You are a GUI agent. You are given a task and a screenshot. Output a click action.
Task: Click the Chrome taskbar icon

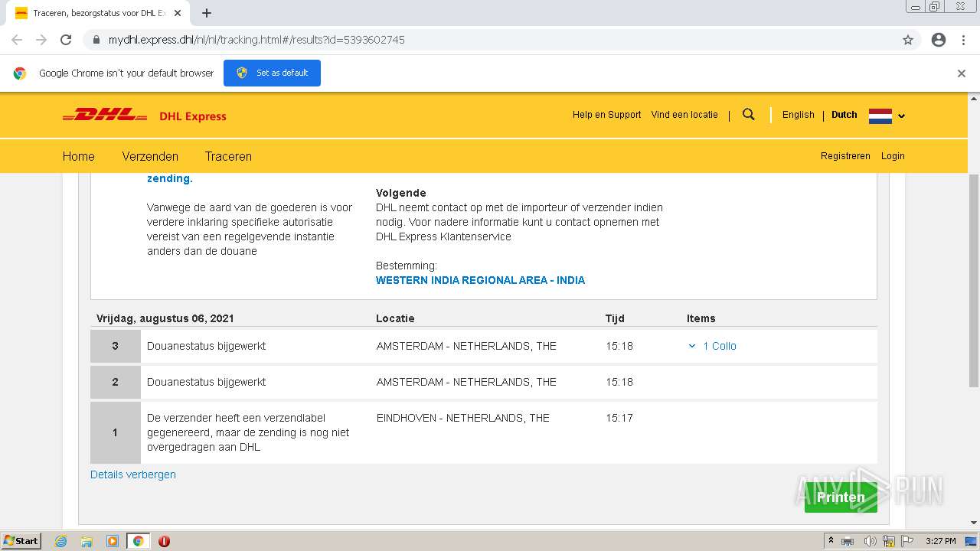click(138, 541)
